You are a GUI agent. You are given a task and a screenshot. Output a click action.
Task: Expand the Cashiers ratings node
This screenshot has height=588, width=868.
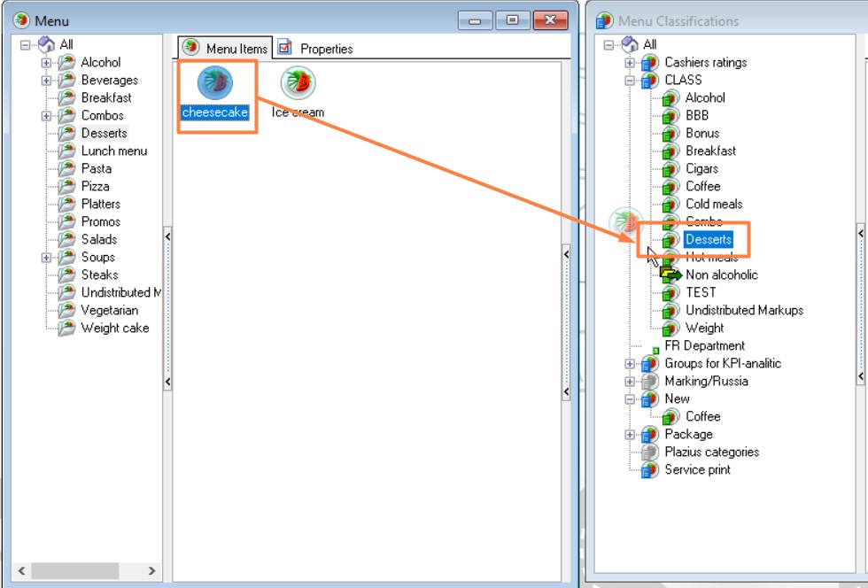[630, 63]
